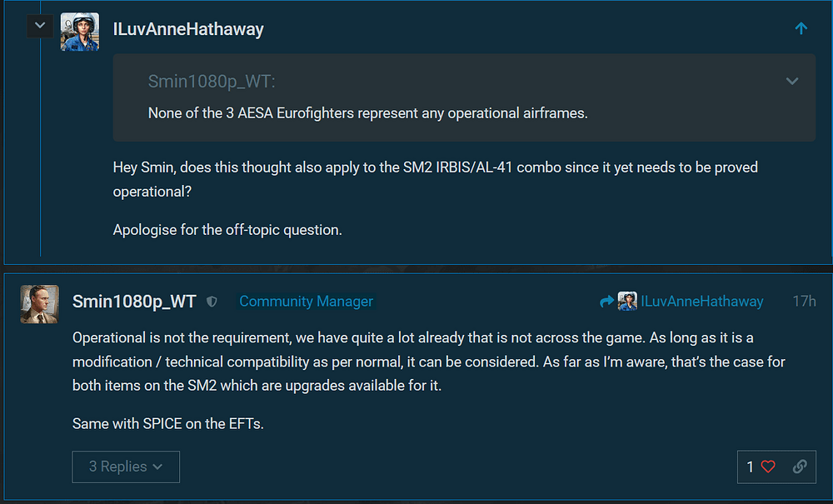Click the ILuvAnneHathaway reply-to name
Image resolution: width=833 pixels, height=504 pixels.
click(701, 302)
